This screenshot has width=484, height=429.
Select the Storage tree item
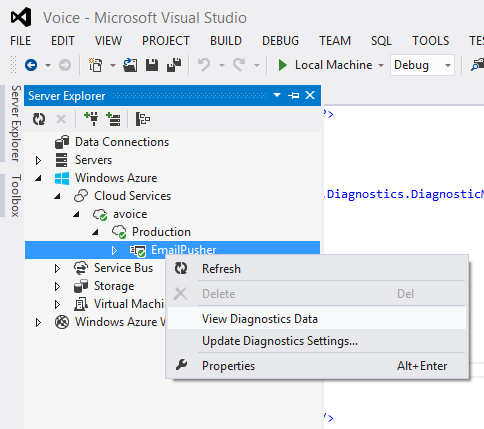click(114, 286)
